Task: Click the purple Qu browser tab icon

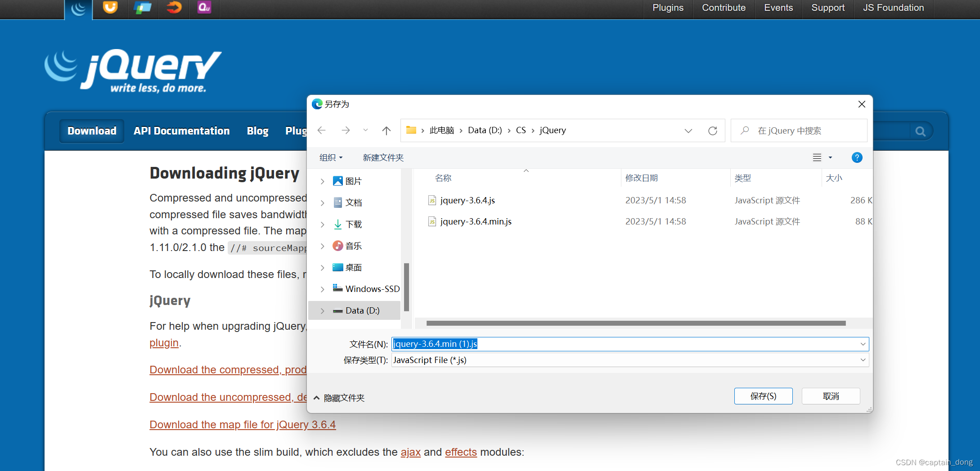Action: point(204,7)
